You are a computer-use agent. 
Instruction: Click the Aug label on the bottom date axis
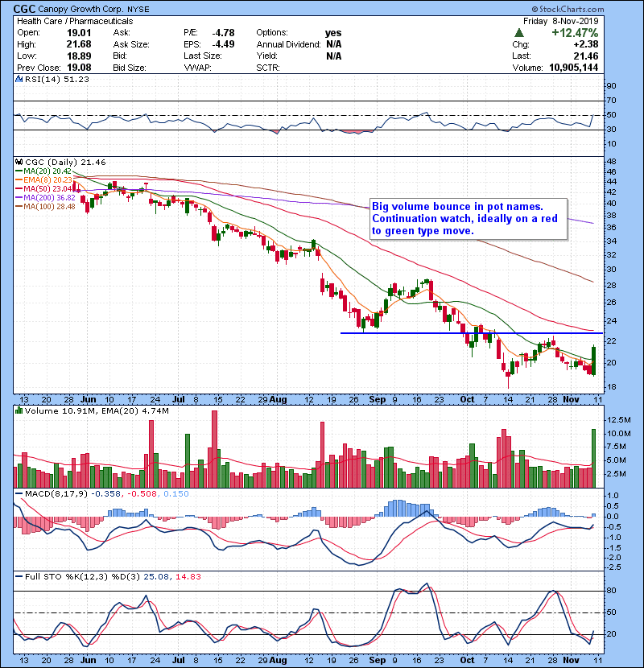click(x=278, y=660)
